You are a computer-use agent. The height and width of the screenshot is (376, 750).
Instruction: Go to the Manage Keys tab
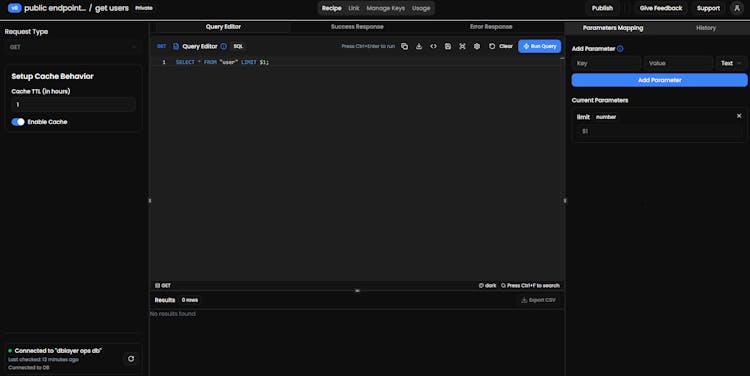point(386,8)
